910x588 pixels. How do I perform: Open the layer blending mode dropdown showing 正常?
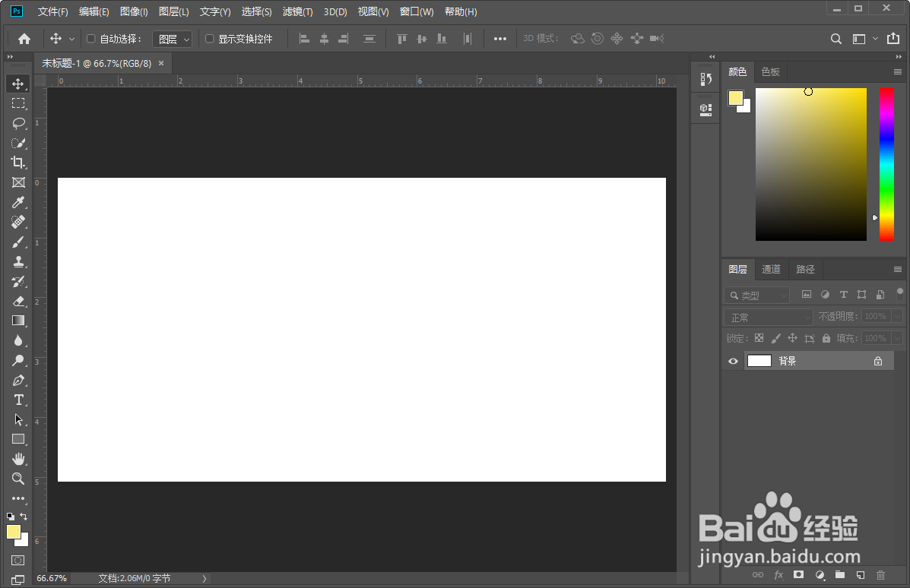point(767,316)
